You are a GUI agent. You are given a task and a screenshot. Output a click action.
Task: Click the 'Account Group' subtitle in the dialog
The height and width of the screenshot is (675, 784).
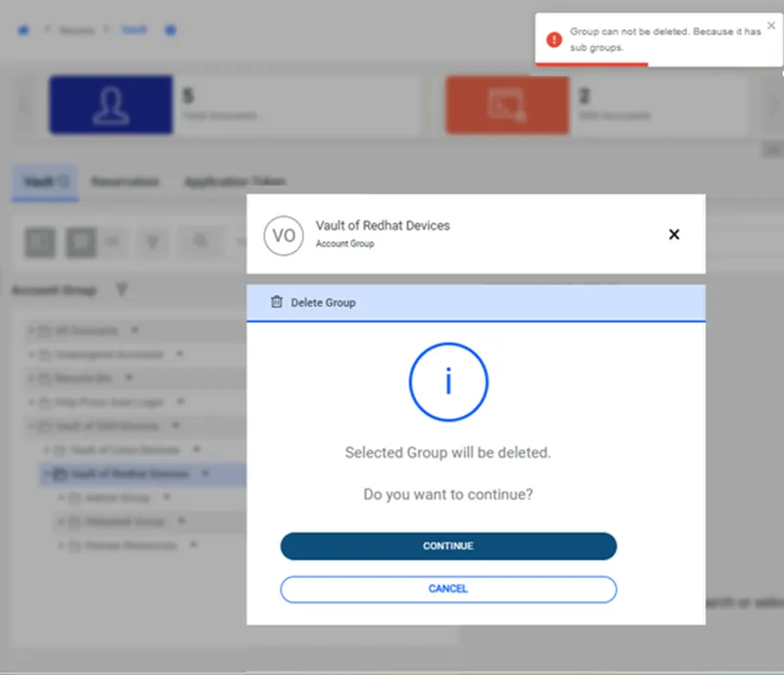pyautogui.click(x=344, y=243)
